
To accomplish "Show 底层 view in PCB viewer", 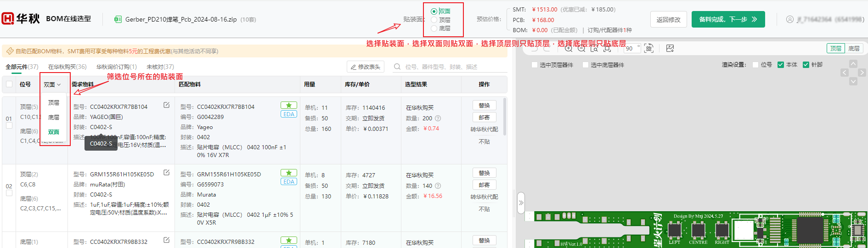I will point(854,48).
